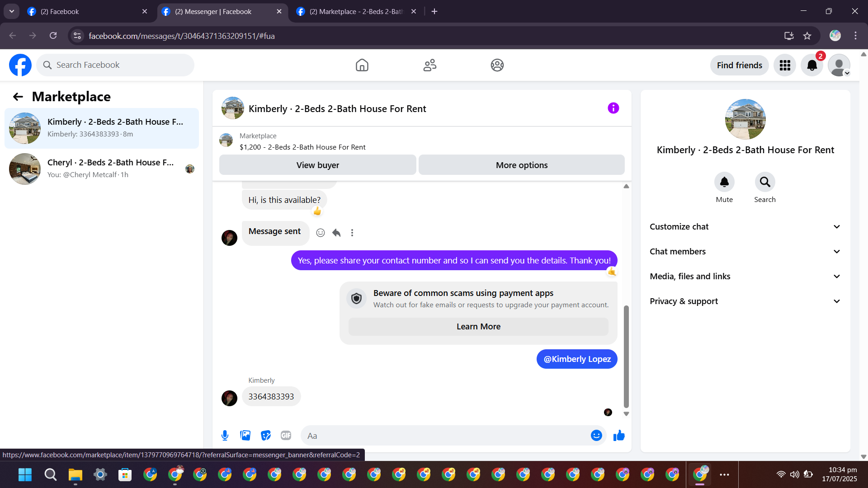Choose a GIF icon
868x488 pixels.
tap(286, 436)
